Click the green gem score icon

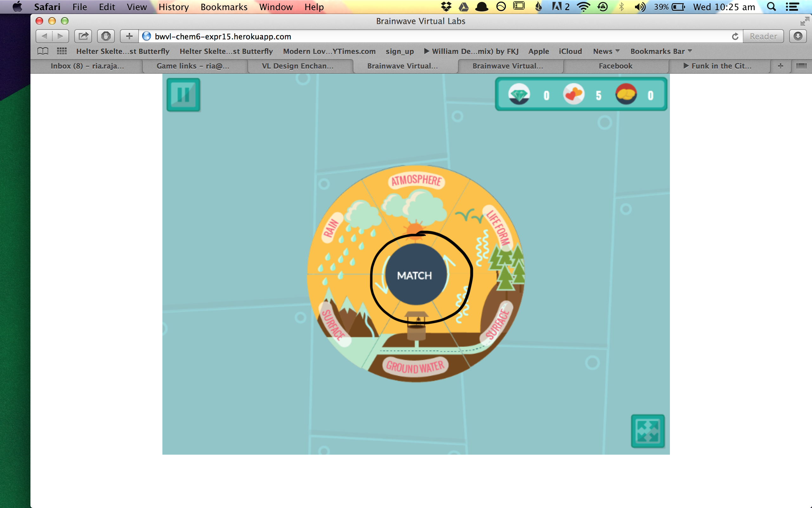pos(519,94)
